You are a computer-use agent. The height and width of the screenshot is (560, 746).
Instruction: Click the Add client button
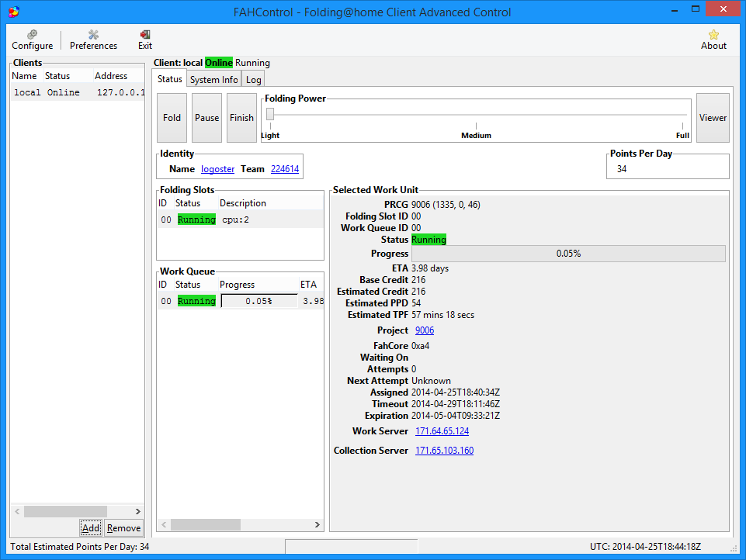coord(90,527)
